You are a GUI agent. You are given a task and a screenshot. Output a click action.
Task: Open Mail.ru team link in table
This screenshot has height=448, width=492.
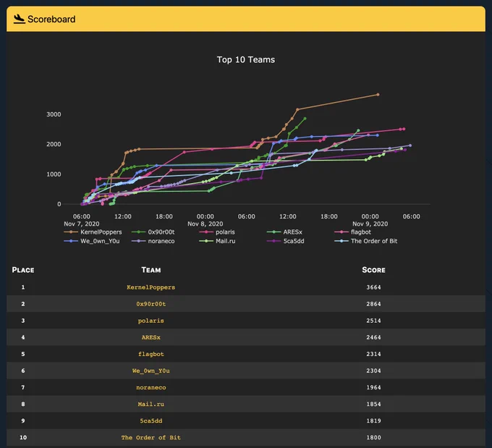point(151,404)
